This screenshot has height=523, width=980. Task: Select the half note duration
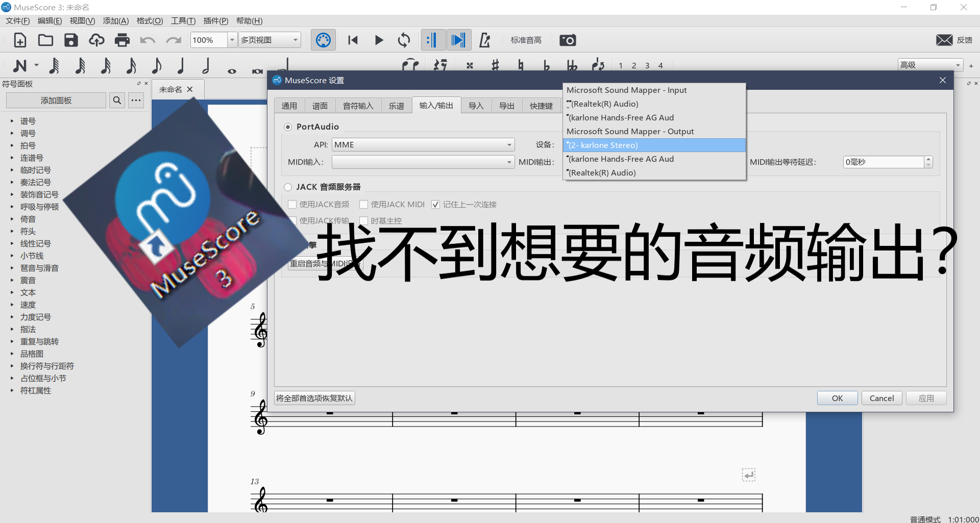point(206,65)
